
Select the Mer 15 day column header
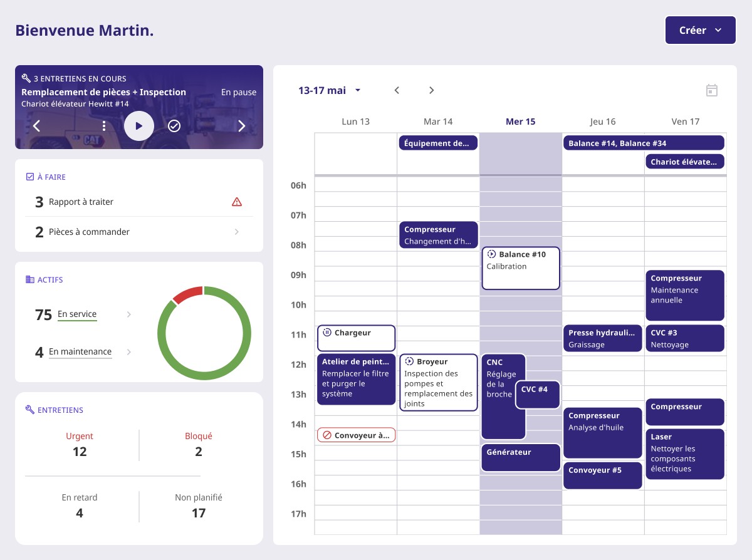click(521, 122)
